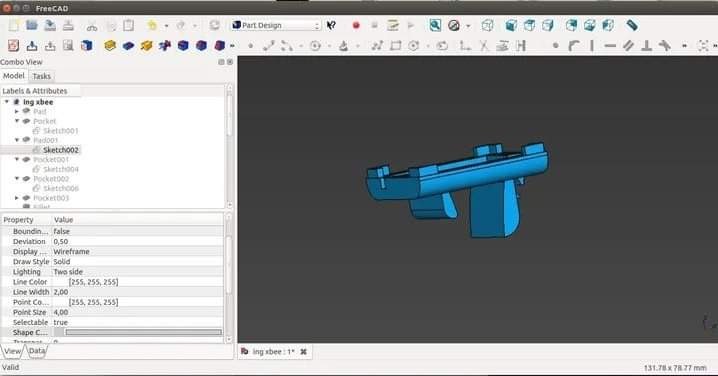Click the Shape Color swatch bar

143,332
